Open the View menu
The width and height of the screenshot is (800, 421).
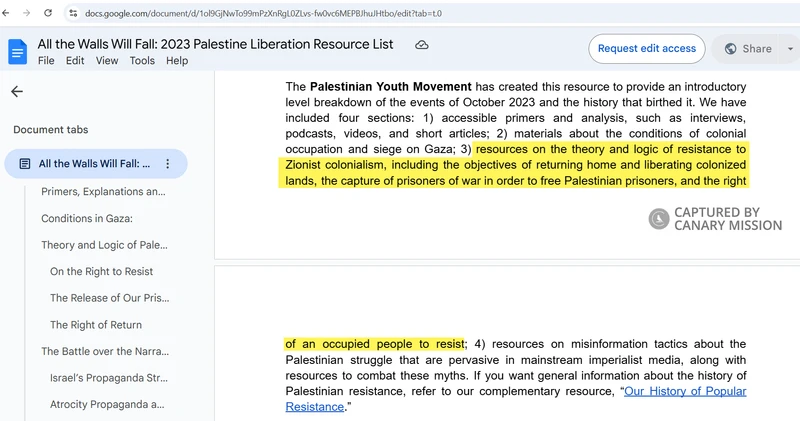107,61
